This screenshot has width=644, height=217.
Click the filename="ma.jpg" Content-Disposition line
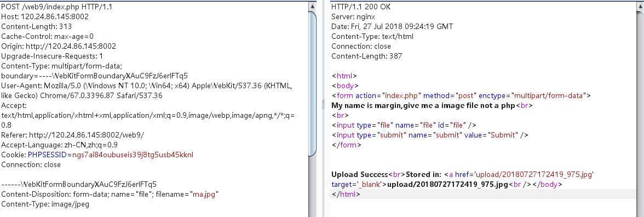(109, 195)
